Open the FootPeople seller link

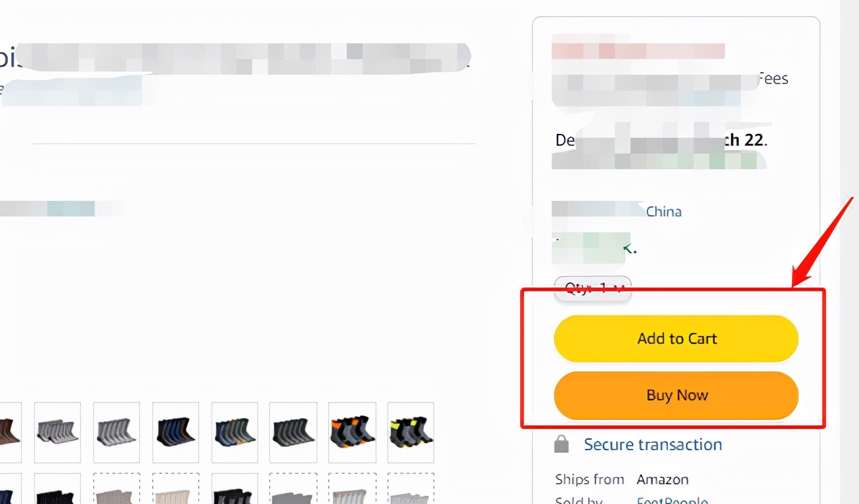672,500
